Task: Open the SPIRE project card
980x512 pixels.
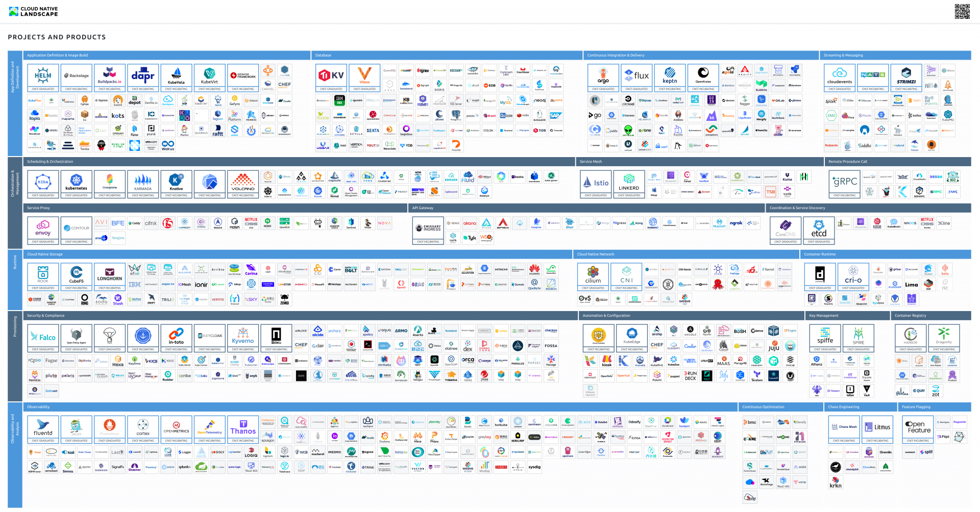Action: (x=859, y=338)
